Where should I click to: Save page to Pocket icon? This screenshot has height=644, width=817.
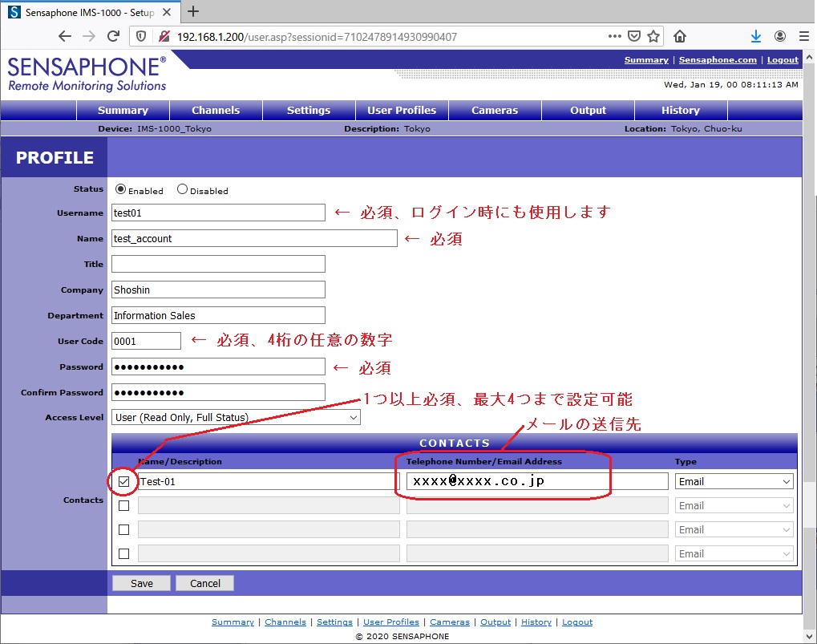pos(633,36)
